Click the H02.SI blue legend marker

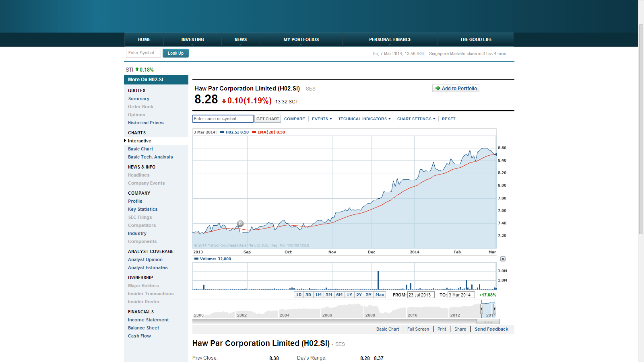click(222, 132)
